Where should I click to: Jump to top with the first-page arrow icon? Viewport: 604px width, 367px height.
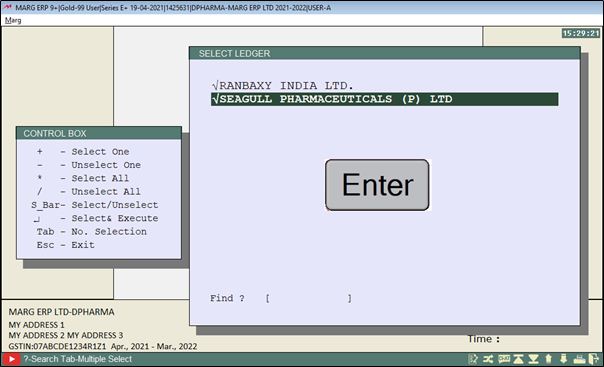[x=518, y=359]
